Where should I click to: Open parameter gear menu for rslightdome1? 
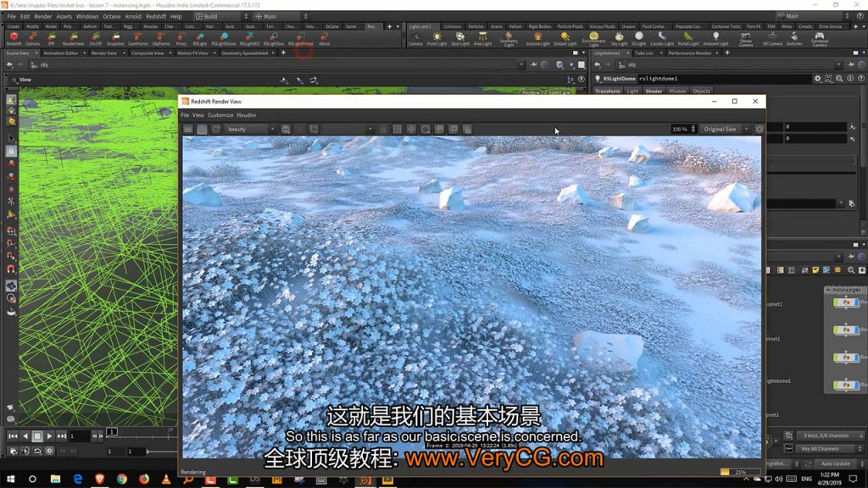817,79
